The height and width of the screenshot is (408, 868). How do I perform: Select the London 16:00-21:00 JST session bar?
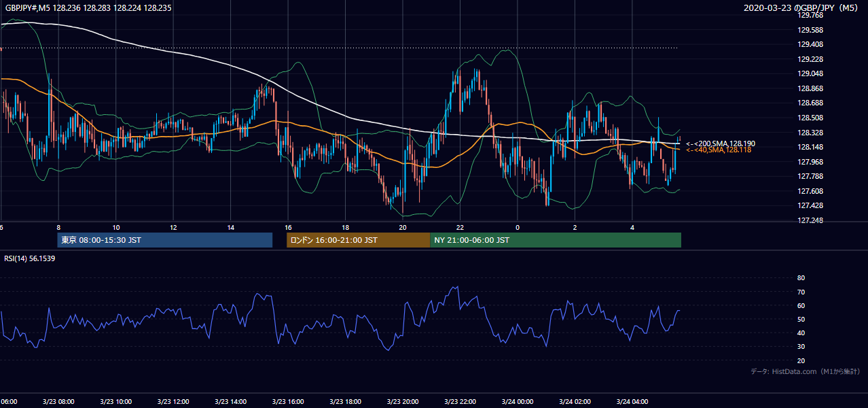click(358, 240)
